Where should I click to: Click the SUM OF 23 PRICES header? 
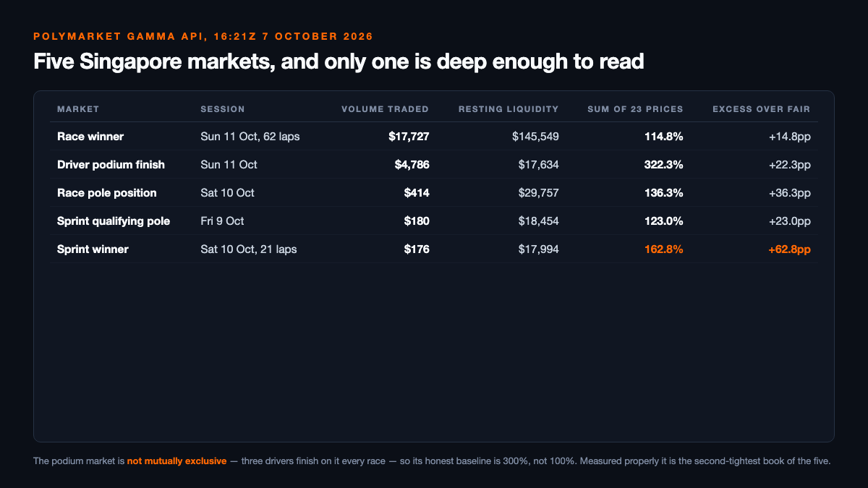coord(634,109)
